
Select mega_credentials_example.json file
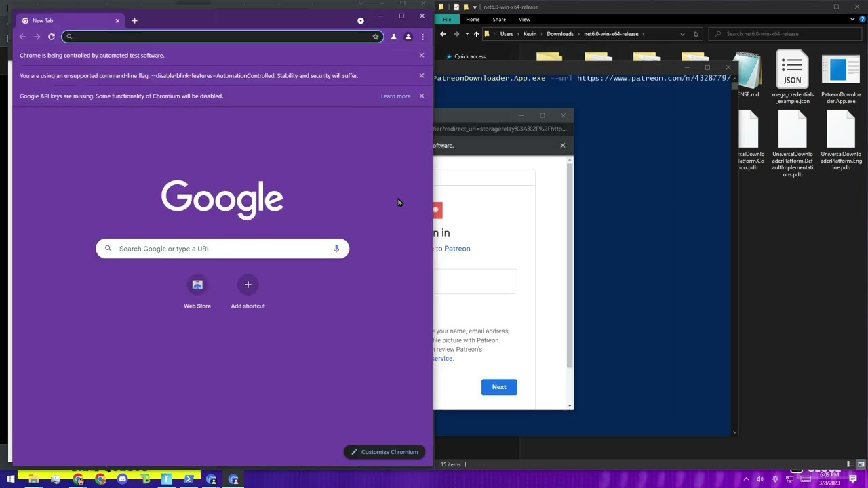tap(792, 78)
